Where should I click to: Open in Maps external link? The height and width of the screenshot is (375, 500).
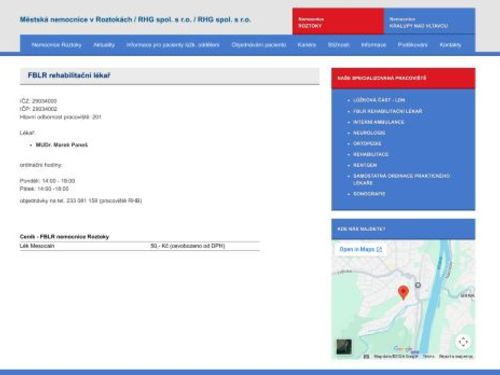click(x=361, y=249)
